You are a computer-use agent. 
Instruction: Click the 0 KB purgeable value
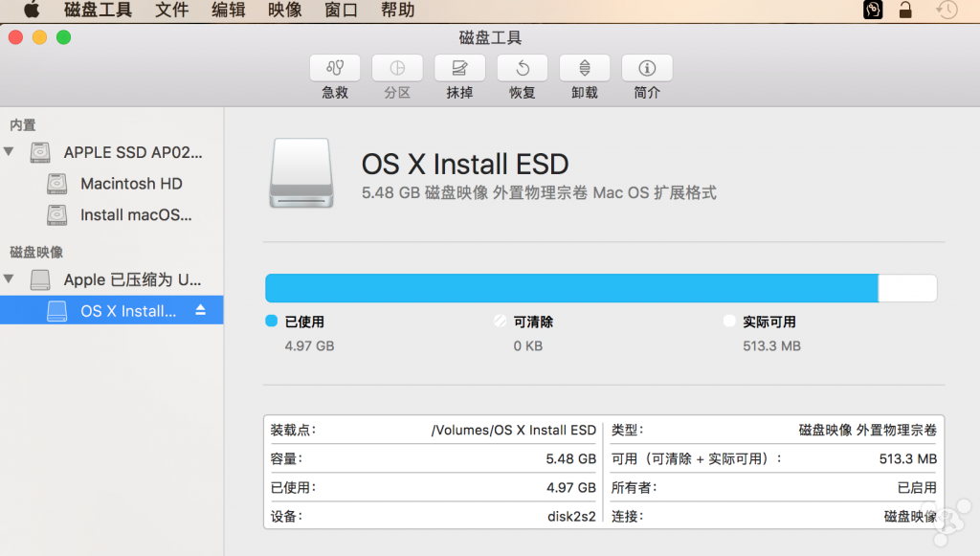(528, 346)
